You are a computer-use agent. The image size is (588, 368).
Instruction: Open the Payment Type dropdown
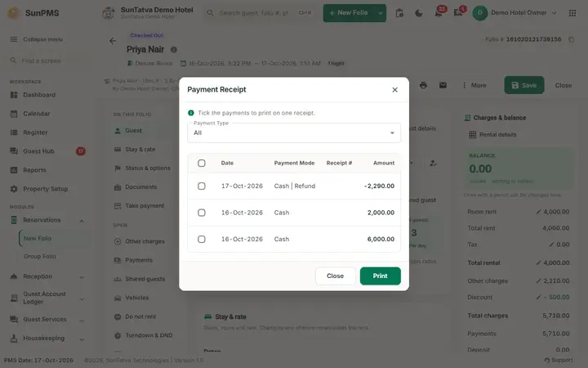tap(294, 132)
